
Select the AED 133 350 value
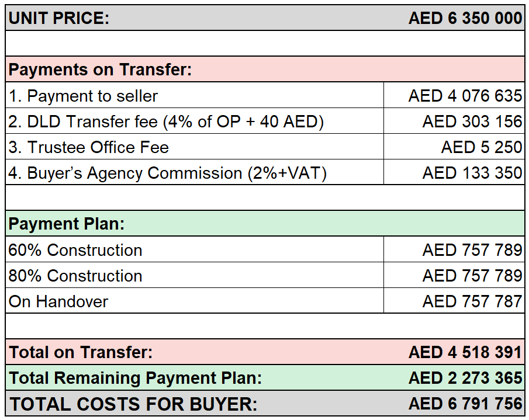coord(472,173)
